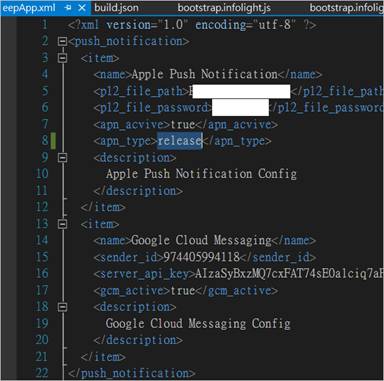Click the p12_file_path opening tag
This screenshot has height=381, width=384.
(x=142, y=91)
